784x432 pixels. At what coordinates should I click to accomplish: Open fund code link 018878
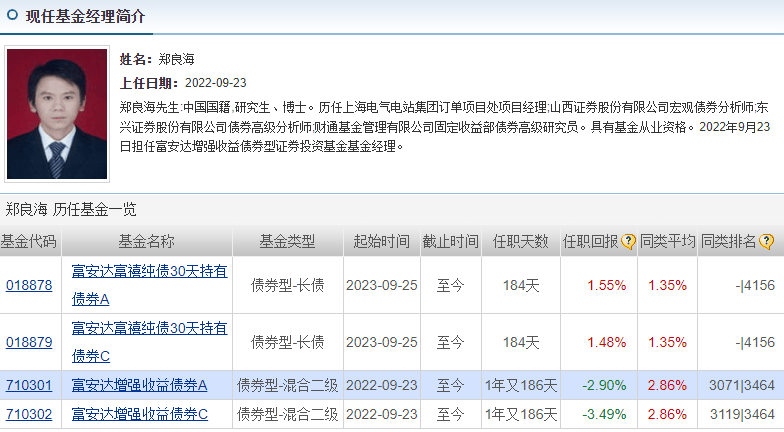(29, 285)
